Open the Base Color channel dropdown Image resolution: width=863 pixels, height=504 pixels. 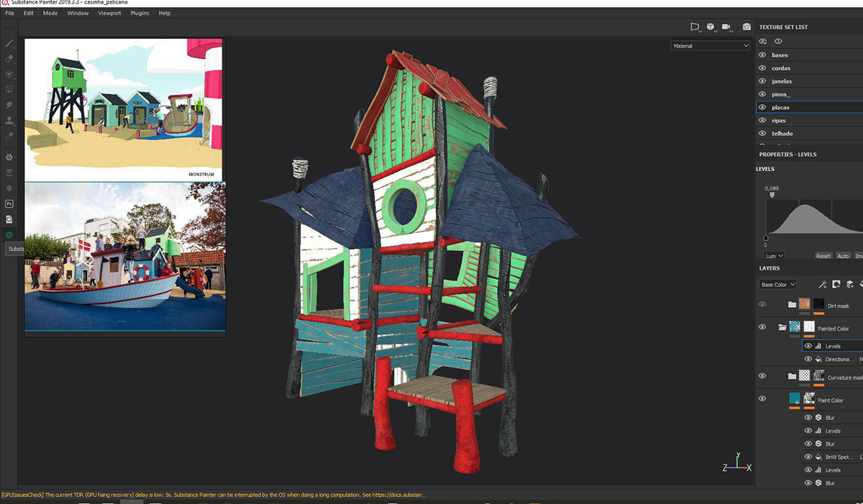(x=777, y=285)
